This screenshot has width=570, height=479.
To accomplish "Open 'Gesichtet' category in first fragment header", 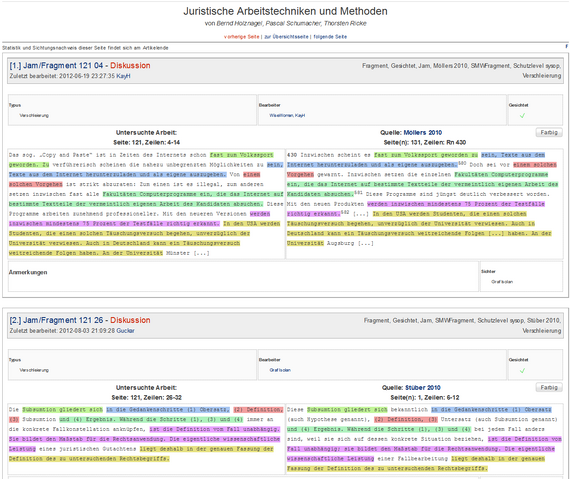I will 403,66.
